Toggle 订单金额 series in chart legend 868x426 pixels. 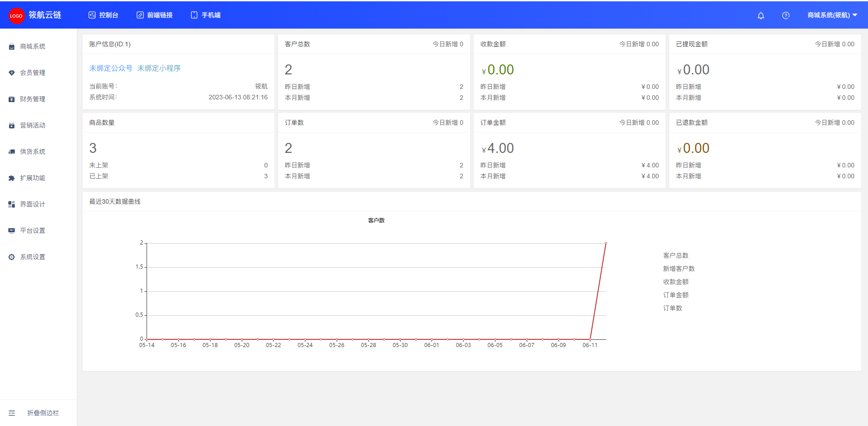tap(676, 295)
